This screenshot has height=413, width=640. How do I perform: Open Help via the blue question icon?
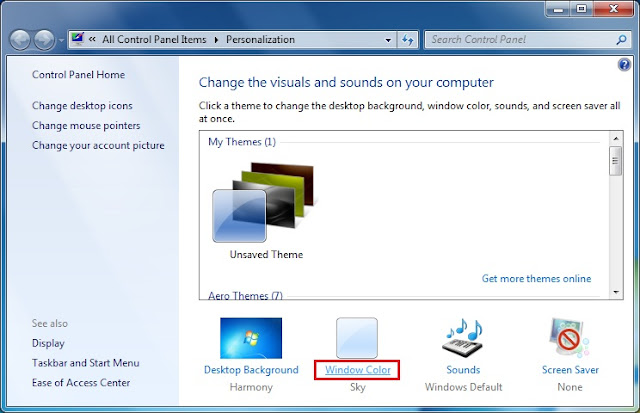click(624, 64)
